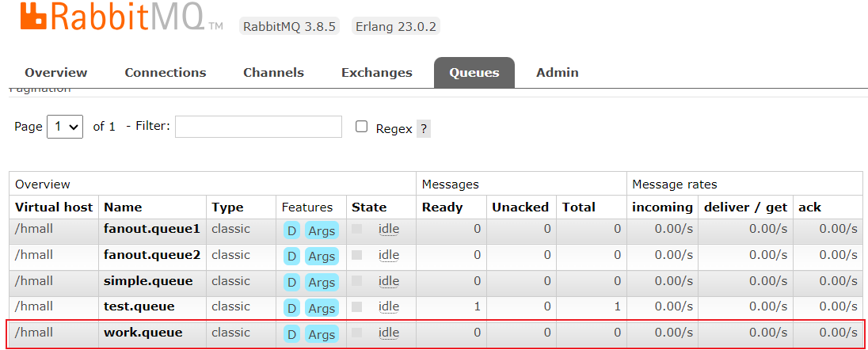Click Erlang 23.0.2 version label
This screenshot has height=350, width=868.
point(395,26)
